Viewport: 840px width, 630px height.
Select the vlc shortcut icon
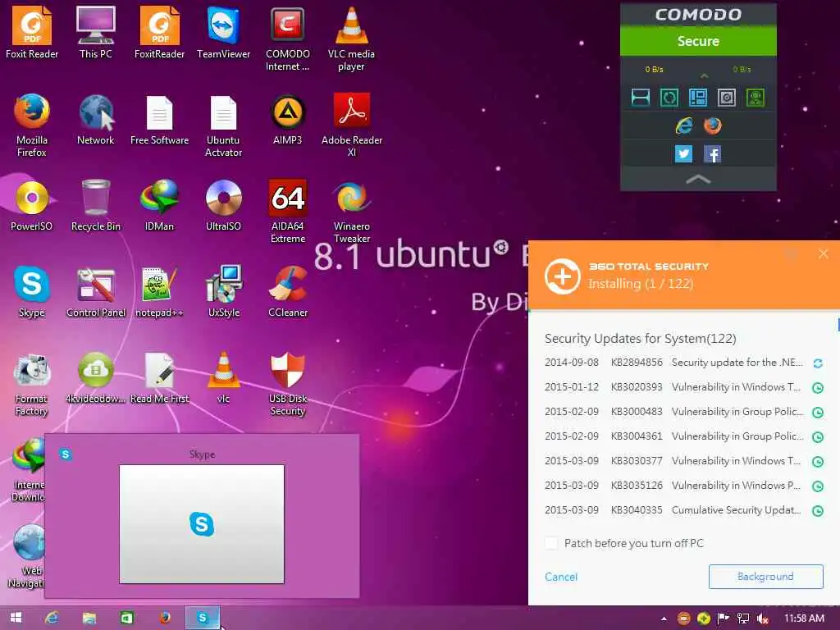click(223, 377)
